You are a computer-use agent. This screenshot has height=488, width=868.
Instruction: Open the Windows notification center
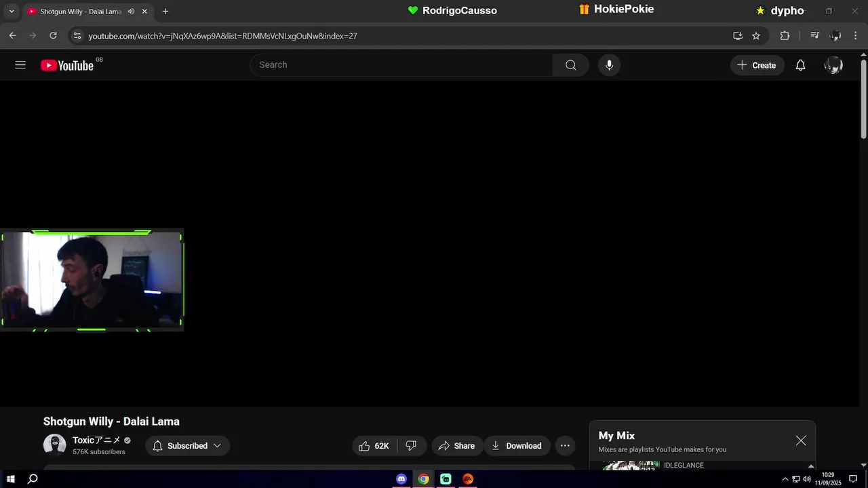pos(853,479)
